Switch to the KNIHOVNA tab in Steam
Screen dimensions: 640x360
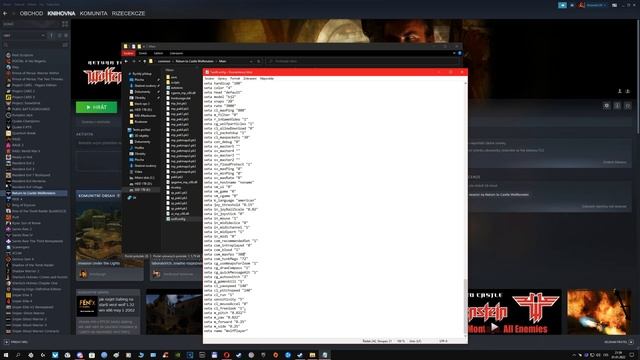[x=61, y=13]
